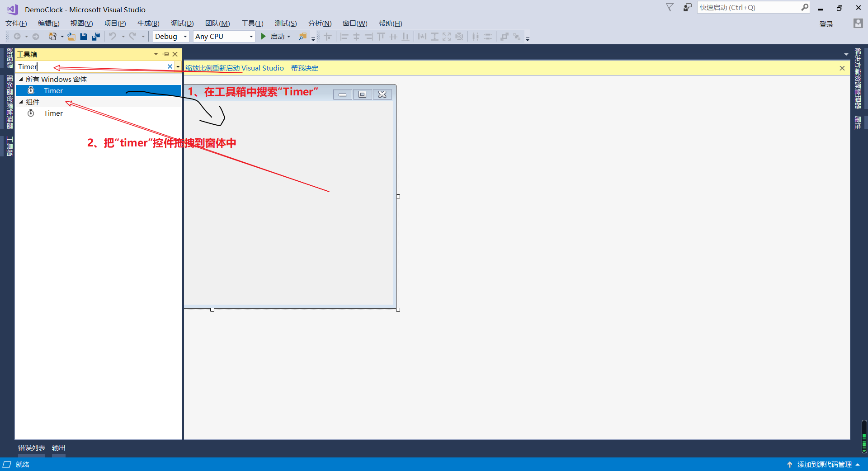Click the Align to Grid icon
The image size is (868, 471).
tap(328, 37)
